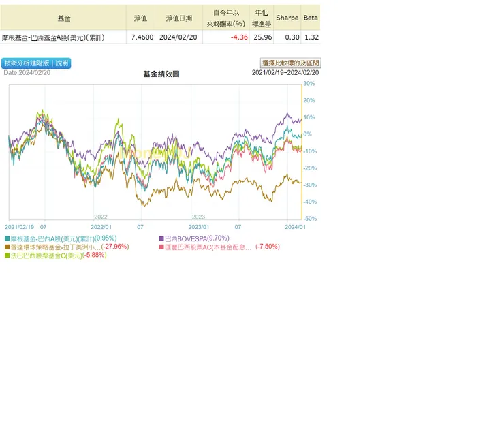504x434 pixels.
Task: Click standard deviation value 25.96
Action: (263, 37)
